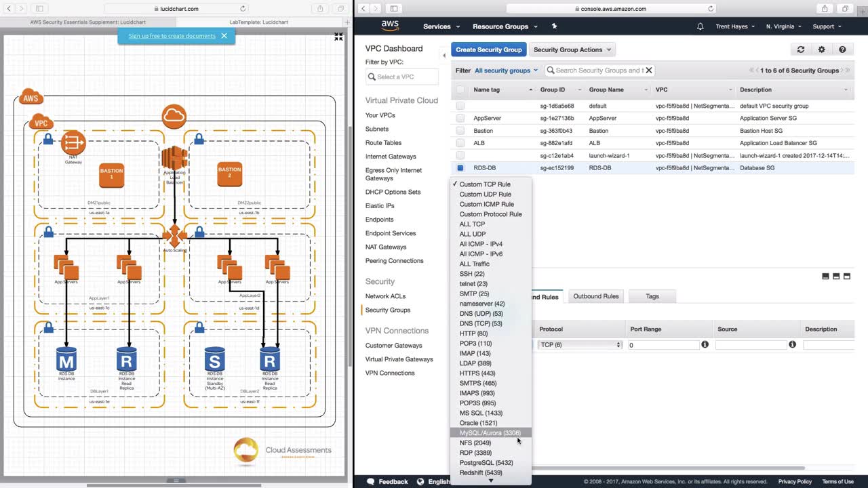Select the AppServer row checkbox
The height and width of the screenshot is (488, 868).
(460, 119)
